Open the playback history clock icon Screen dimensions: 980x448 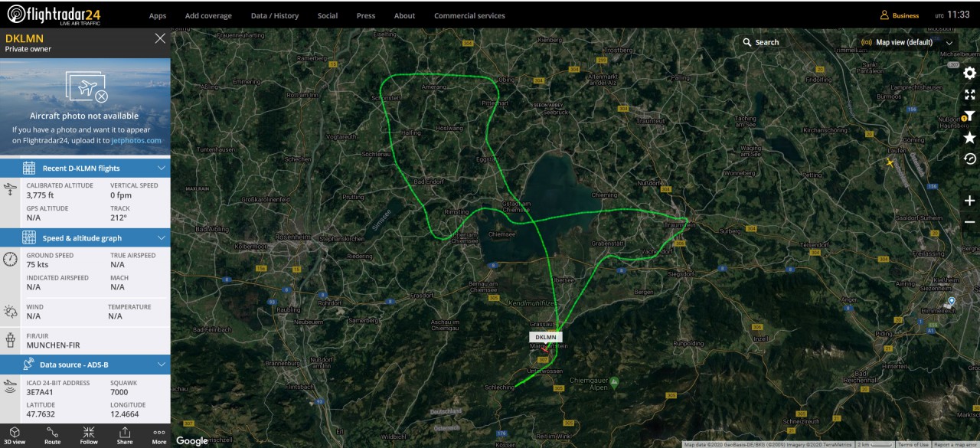969,159
